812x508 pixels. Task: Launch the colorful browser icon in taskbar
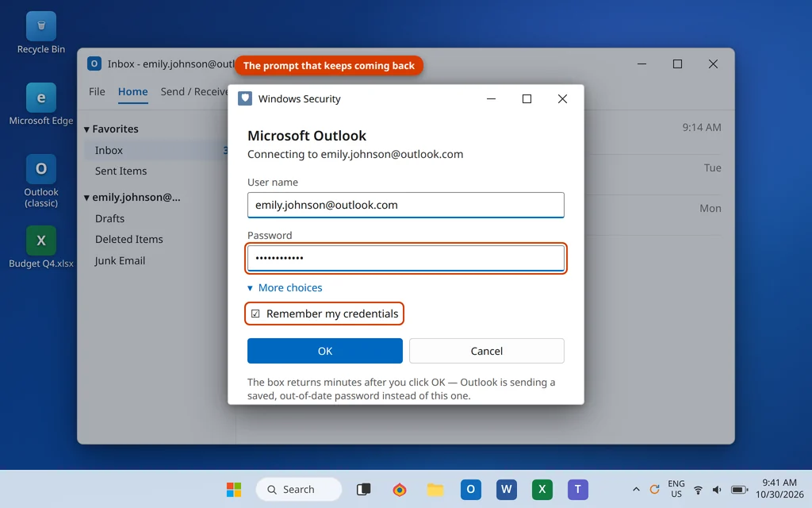pyautogui.click(x=400, y=489)
